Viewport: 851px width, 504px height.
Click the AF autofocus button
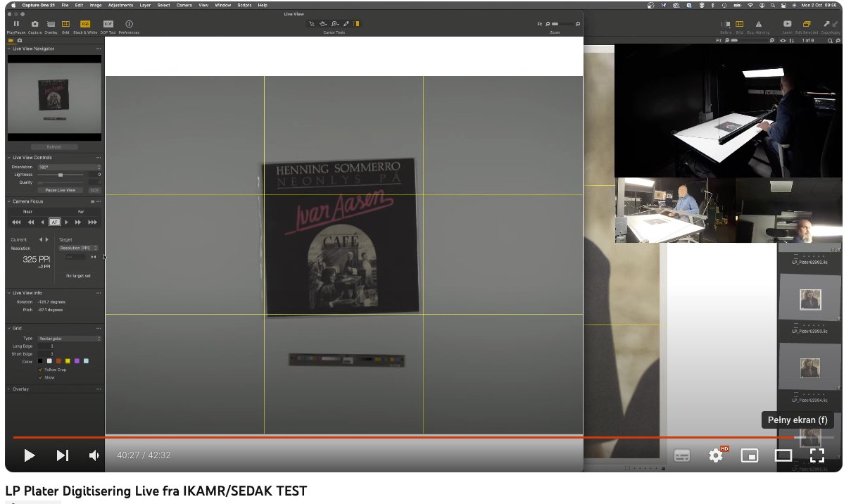tap(54, 222)
